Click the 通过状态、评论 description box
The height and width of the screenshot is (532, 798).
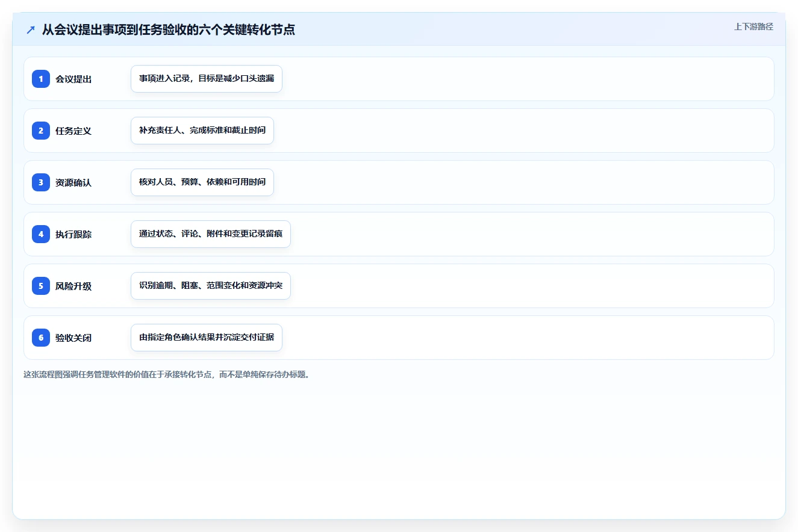211,234
